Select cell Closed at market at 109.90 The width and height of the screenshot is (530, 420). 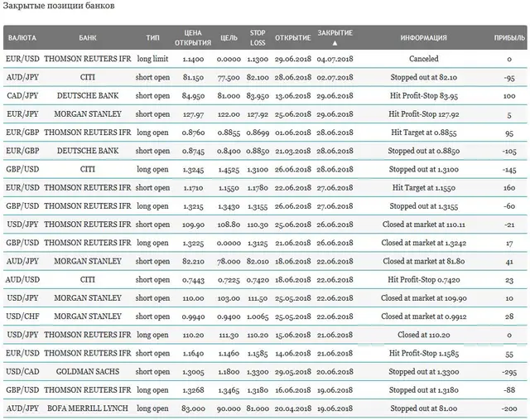pos(423,298)
